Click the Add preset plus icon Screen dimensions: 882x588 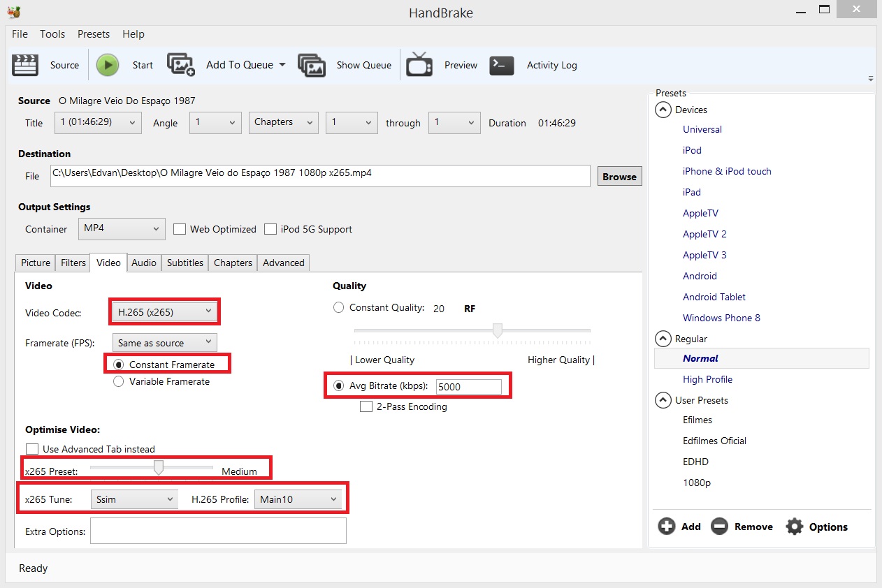(667, 527)
